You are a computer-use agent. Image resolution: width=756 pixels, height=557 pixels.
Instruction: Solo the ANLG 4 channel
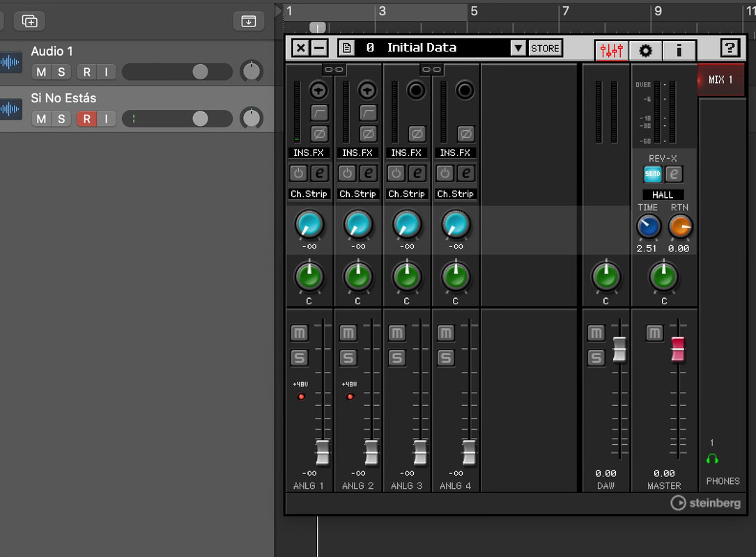[445, 357]
